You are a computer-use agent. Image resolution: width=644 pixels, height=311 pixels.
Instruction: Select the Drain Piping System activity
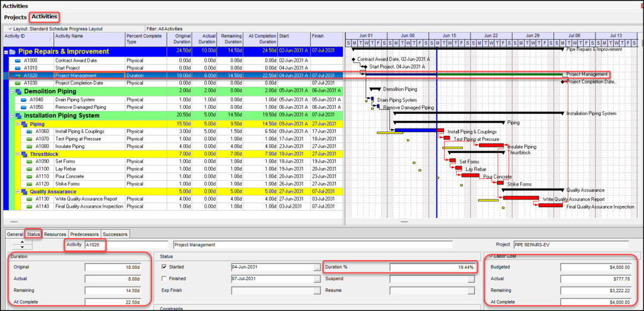[75, 100]
